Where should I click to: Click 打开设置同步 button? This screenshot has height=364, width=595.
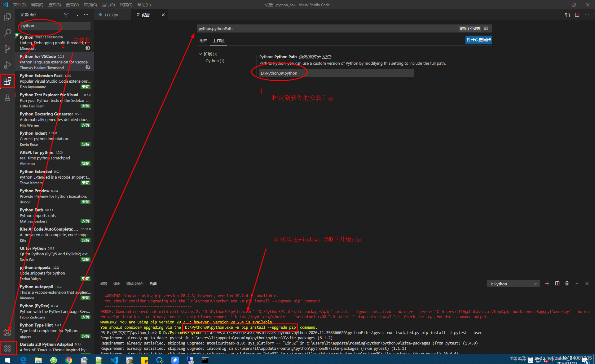pyautogui.click(x=478, y=40)
